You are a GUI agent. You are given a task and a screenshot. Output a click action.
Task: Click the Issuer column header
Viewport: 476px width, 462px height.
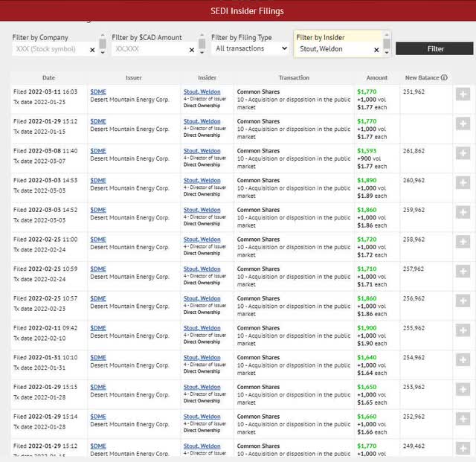pos(134,78)
